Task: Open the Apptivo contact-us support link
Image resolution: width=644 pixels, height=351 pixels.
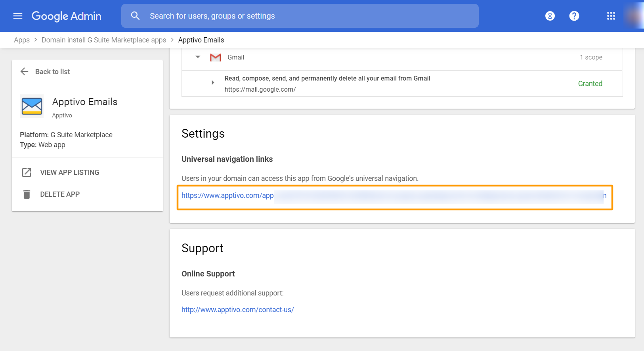Action: click(237, 310)
